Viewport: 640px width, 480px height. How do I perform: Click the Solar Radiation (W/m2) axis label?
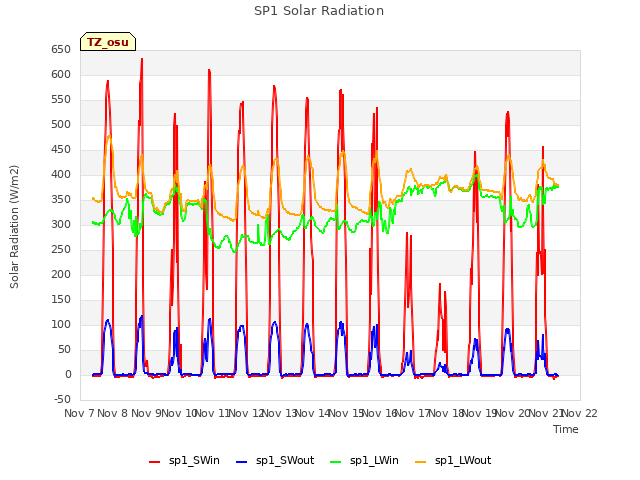[14, 227]
